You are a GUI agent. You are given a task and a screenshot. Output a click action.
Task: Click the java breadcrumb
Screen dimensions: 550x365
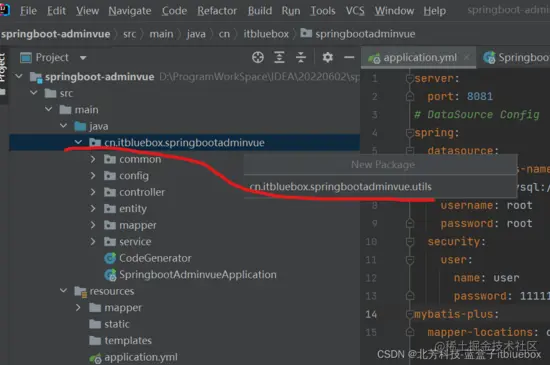tap(196, 34)
